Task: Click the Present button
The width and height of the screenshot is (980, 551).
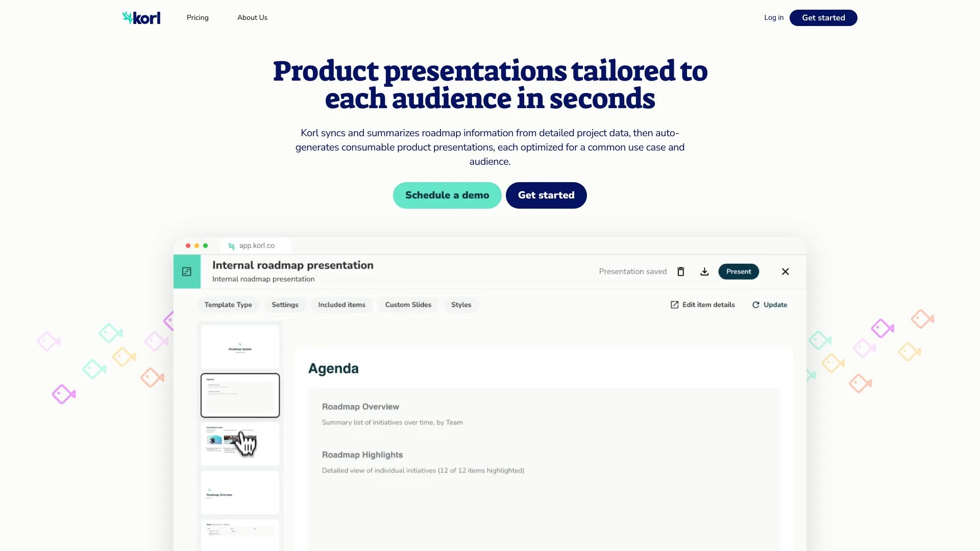Action: pyautogui.click(x=739, y=271)
